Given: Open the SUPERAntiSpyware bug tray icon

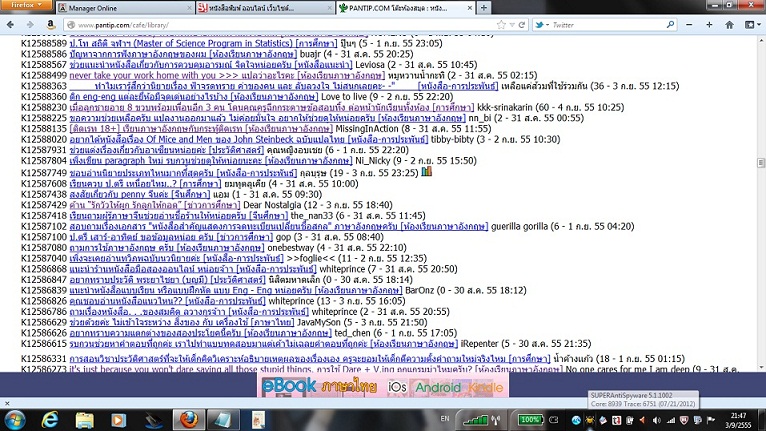Looking at the screenshot, I should (590, 420).
